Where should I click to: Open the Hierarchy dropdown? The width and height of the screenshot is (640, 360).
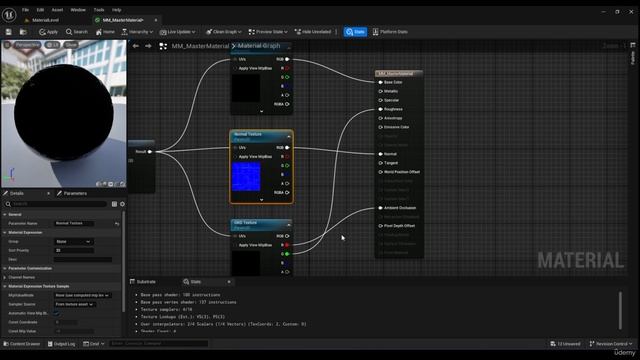tap(137, 32)
